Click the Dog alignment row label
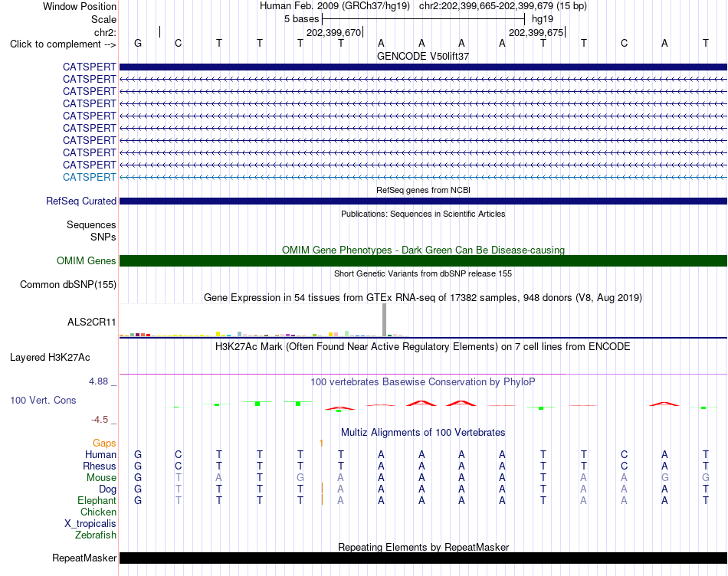 107,489
